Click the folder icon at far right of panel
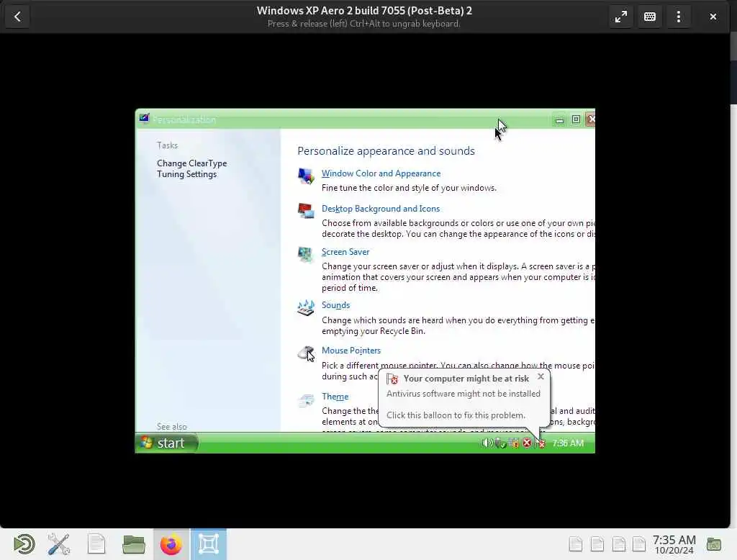 coord(713,544)
